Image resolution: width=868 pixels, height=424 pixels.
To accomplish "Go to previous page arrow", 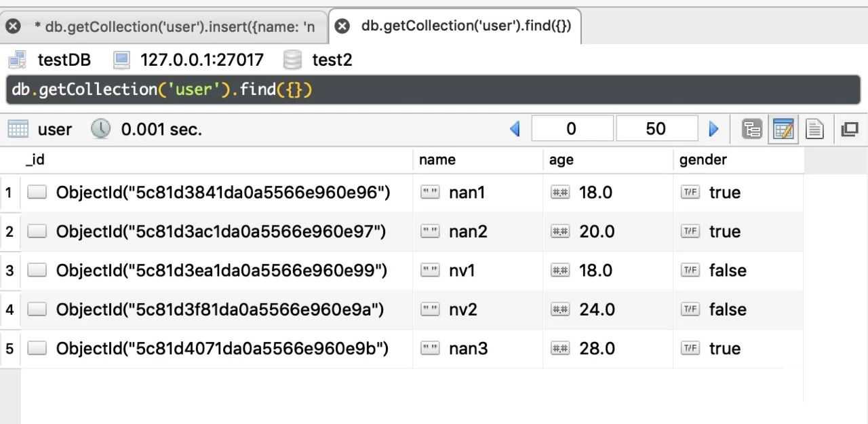I will pos(515,129).
